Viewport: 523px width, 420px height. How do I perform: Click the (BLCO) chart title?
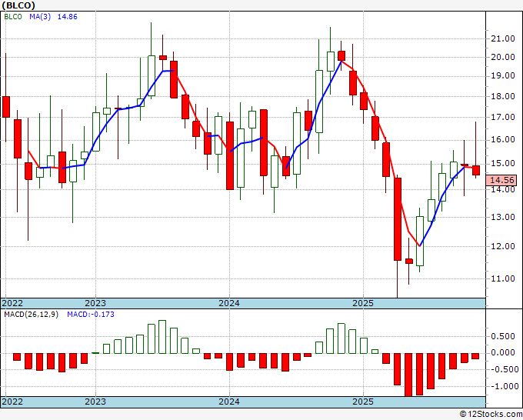click(18, 5)
